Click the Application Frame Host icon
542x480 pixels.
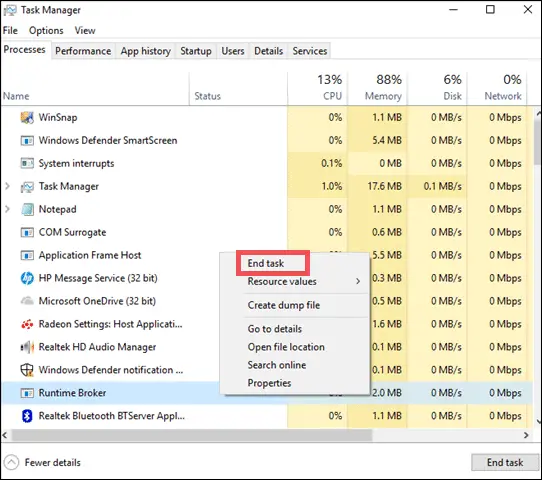(27, 255)
